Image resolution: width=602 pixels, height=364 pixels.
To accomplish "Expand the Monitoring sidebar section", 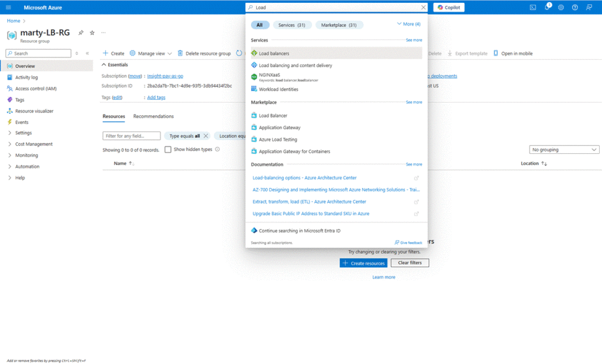I will click(26, 156).
